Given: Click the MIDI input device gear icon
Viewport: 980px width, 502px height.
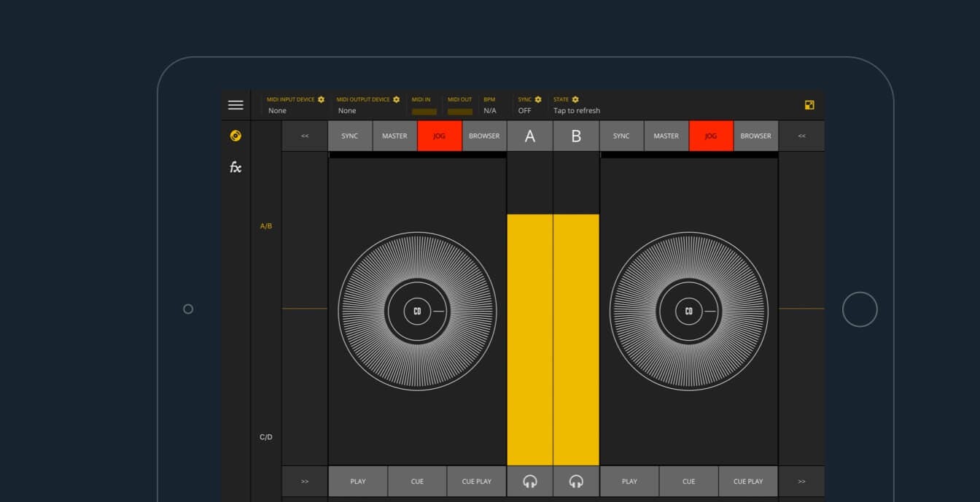Looking at the screenshot, I should [321, 99].
